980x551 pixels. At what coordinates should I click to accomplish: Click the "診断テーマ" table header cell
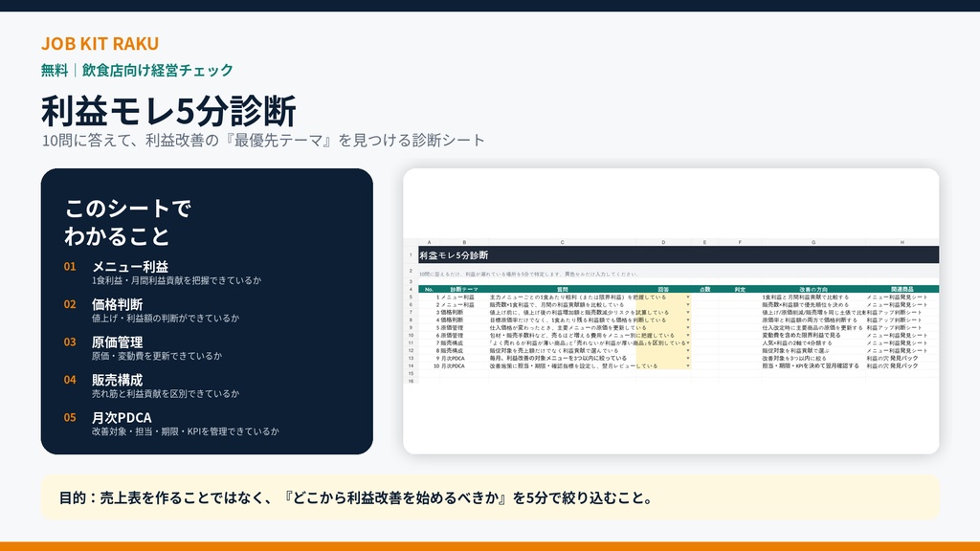(464, 289)
